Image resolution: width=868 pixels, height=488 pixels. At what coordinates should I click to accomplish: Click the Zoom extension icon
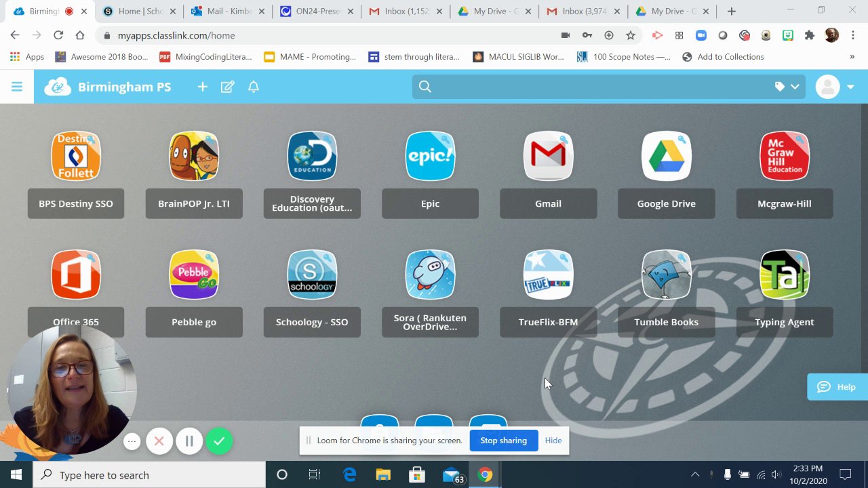click(x=701, y=35)
